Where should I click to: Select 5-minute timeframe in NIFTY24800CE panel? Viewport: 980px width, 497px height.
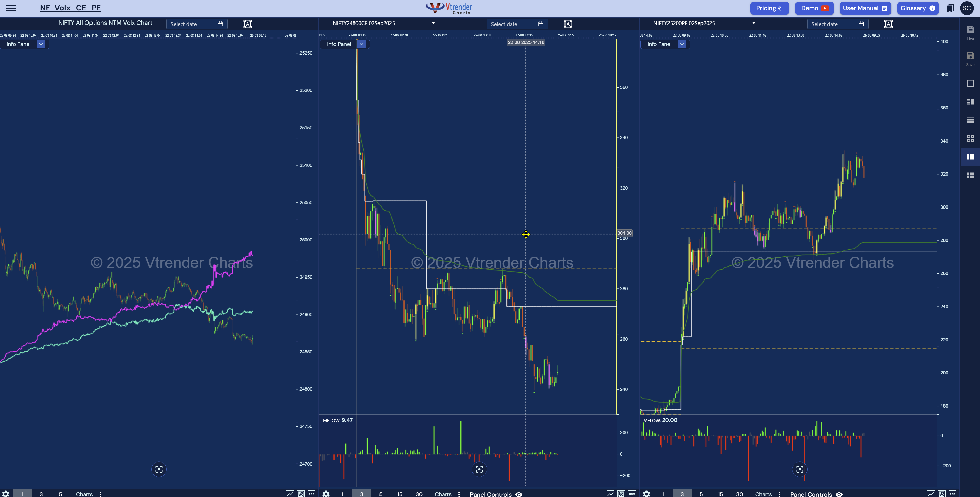click(381, 494)
